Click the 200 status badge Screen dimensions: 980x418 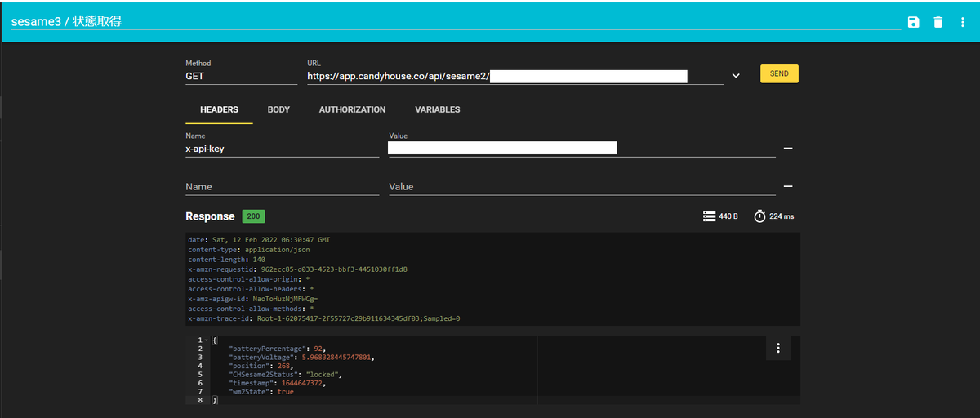(x=253, y=216)
